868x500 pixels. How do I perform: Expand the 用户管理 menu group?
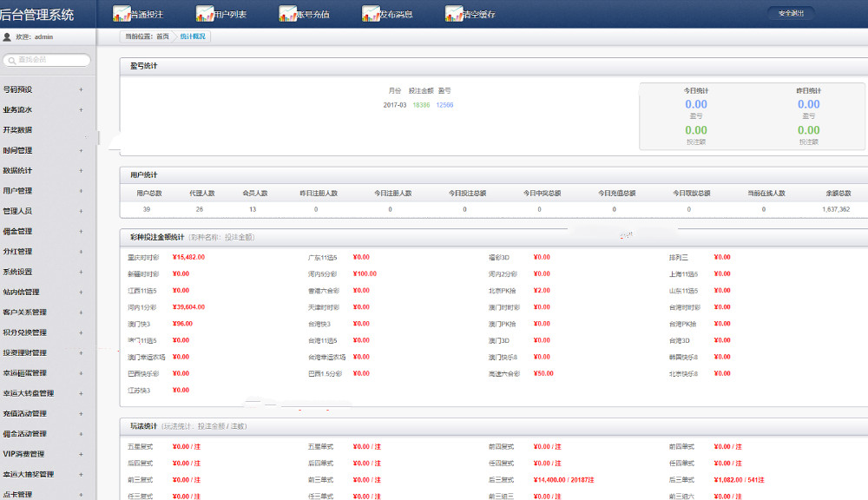(81, 191)
